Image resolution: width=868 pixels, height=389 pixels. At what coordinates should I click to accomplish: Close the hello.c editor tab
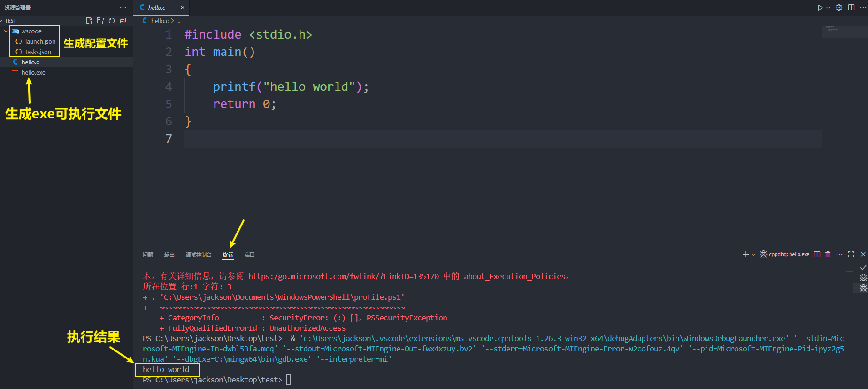point(183,8)
